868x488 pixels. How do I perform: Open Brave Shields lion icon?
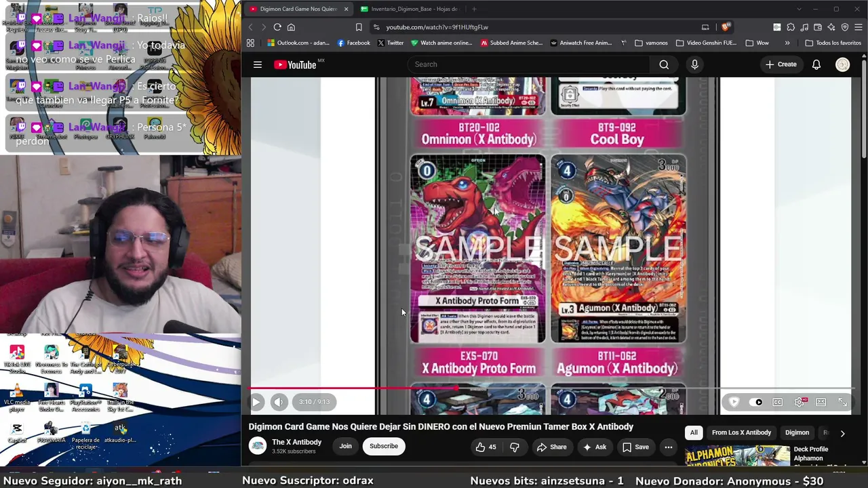coord(726,27)
